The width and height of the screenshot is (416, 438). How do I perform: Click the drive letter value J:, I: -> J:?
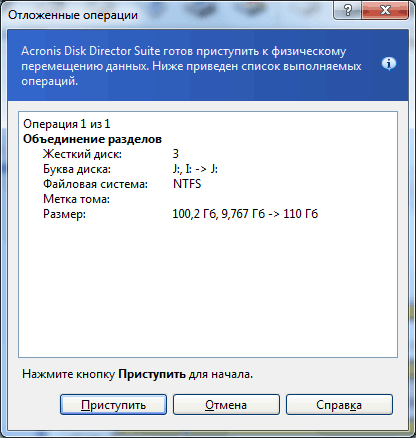tap(195, 169)
